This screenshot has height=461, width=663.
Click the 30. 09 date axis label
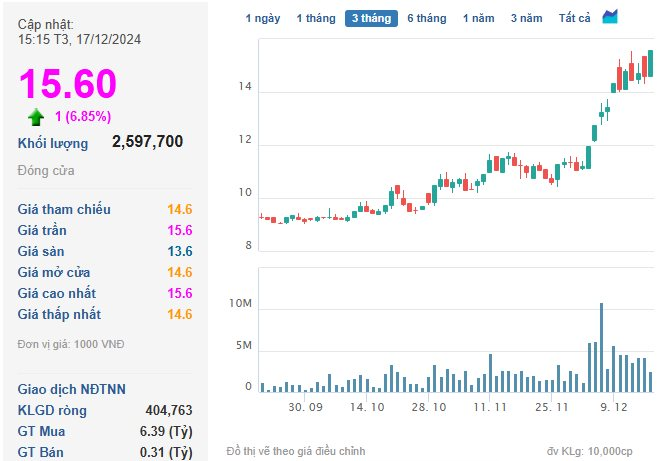click(x=305, y=407)
